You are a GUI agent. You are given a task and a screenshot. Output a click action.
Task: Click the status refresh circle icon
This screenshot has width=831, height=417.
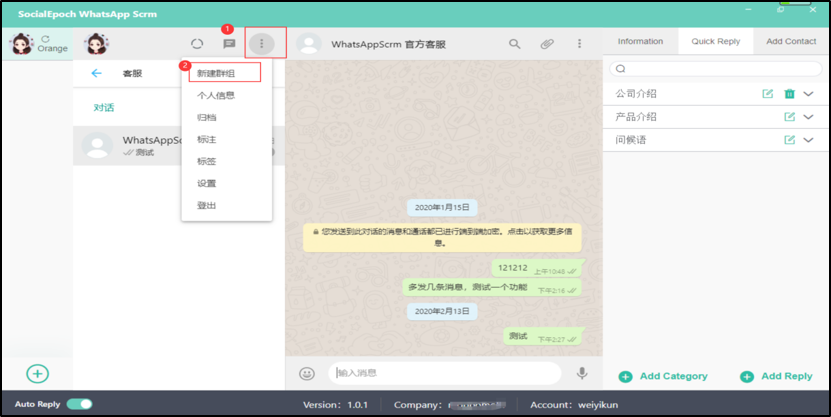click(x=197, y=44)
